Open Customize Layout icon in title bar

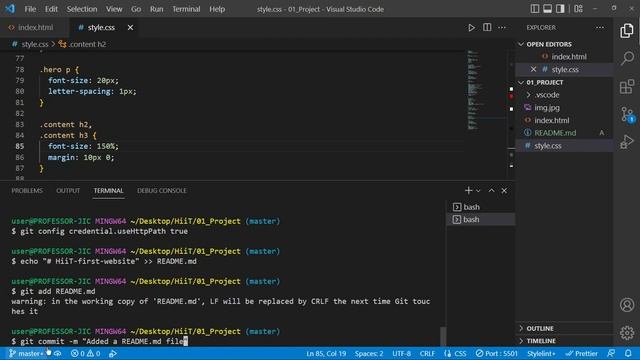578,9
